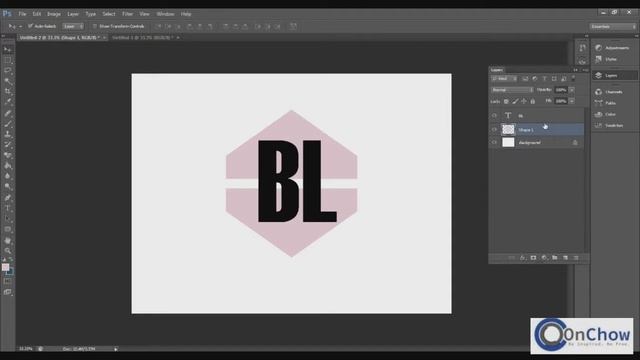Image resolution: width=640 pixels, height=360 pixels.
Task: Open the Essentials workspace dropdown
Action: pyautogui.click(x=613, y=27)
